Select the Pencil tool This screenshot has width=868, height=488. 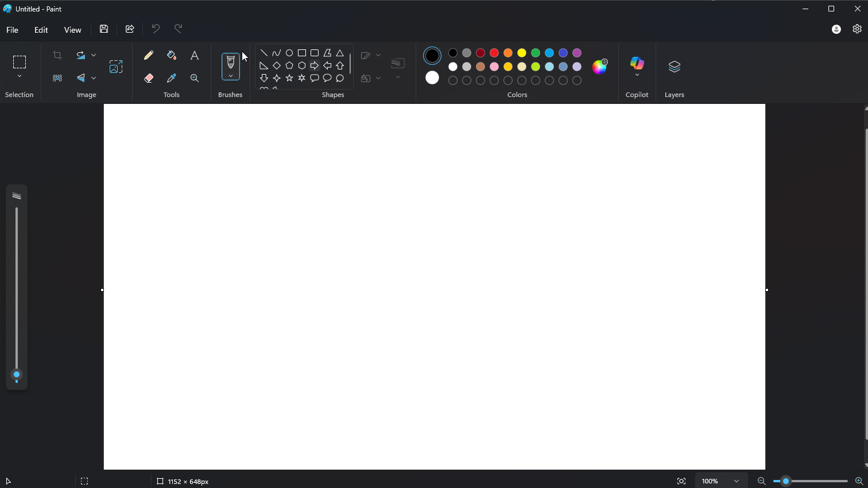click(x=149, y=55)
